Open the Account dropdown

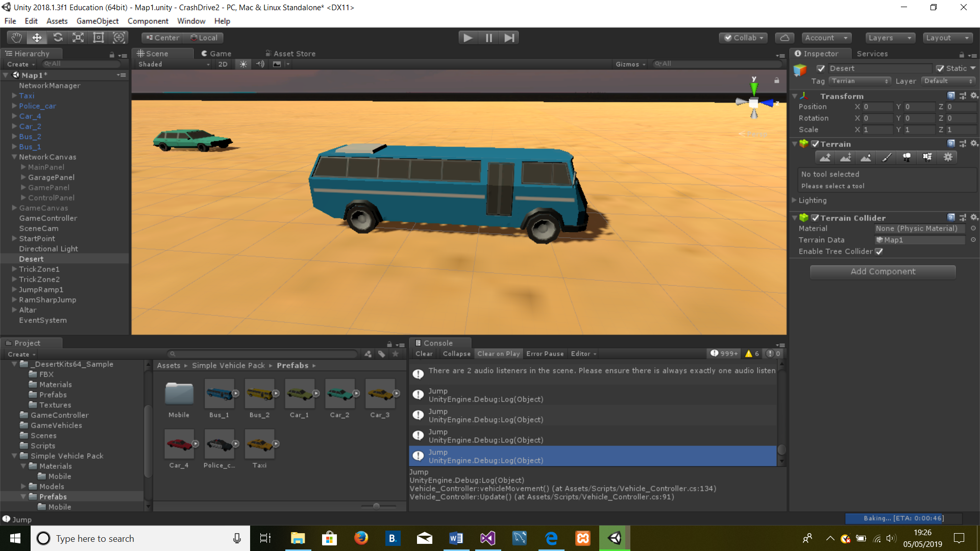tap(826, 38)
